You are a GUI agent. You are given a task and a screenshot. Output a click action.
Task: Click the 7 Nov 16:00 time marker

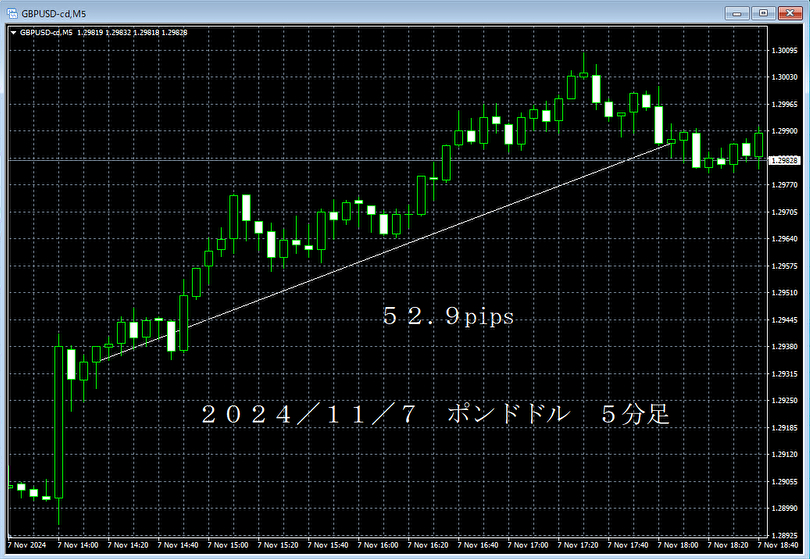(378, 546)
